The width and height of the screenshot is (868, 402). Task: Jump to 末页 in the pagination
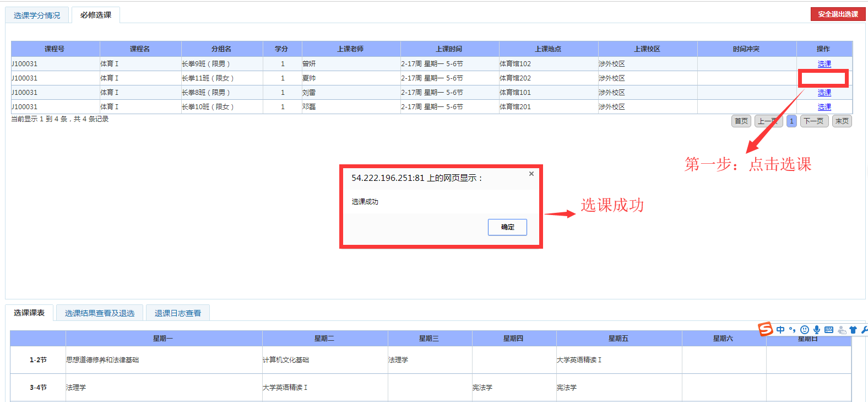coord(842,121)
